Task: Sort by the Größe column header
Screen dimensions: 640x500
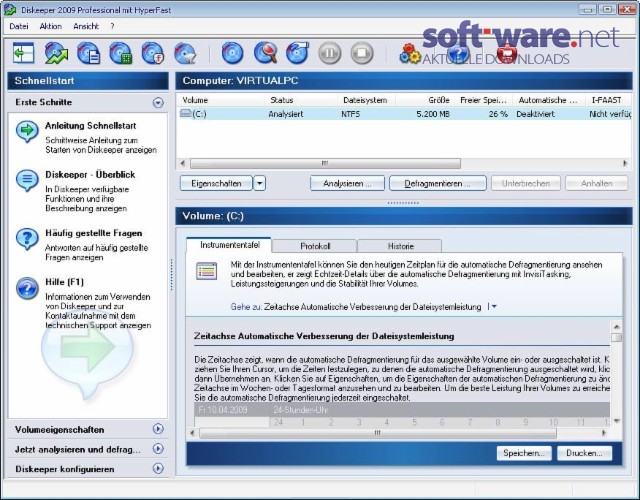Action: [439, 100]
